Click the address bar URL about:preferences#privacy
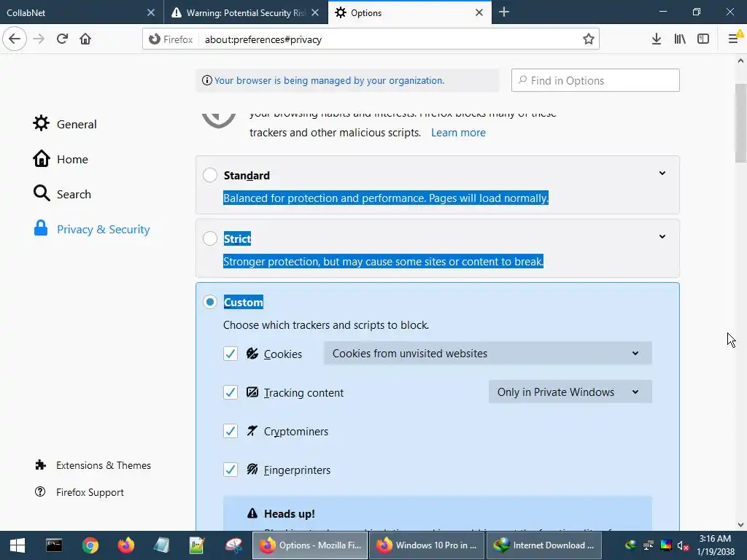Image resolution: width=747 pixels, height=560 pixels. pyautogui.click(x=263, y=39)
